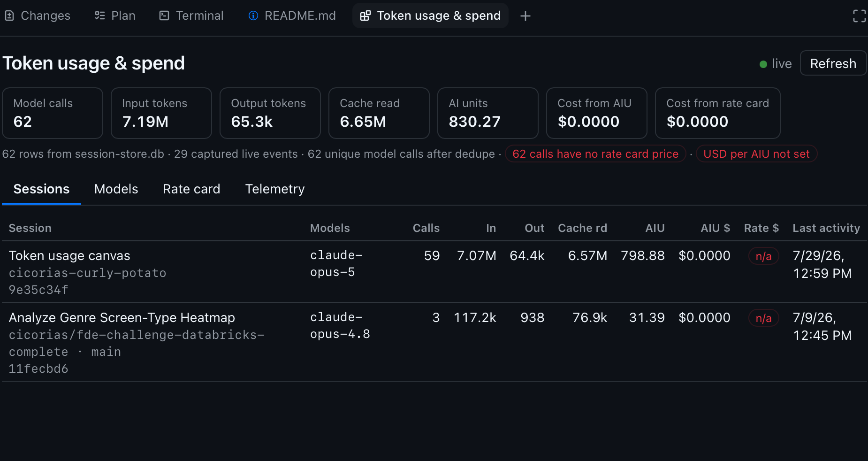The height and width of the screenshot is (461, 868).
Task: Click the Models column header
Action: pyautogui.click(x=330, y=228)
